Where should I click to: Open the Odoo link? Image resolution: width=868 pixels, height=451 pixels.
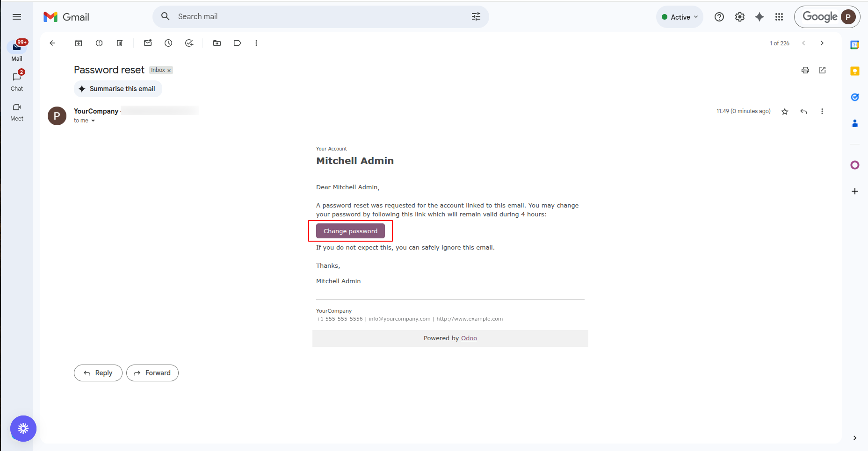pos(469,338)
